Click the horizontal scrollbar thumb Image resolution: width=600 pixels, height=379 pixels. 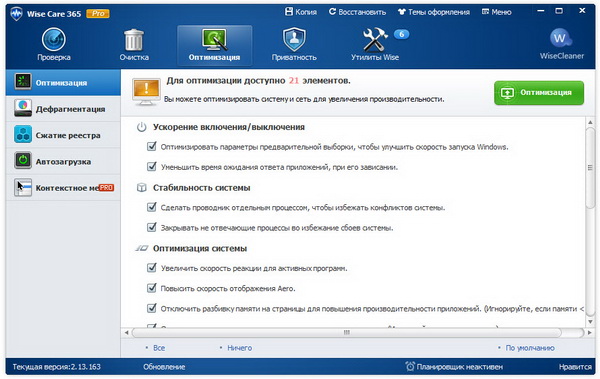click(347, 333)
